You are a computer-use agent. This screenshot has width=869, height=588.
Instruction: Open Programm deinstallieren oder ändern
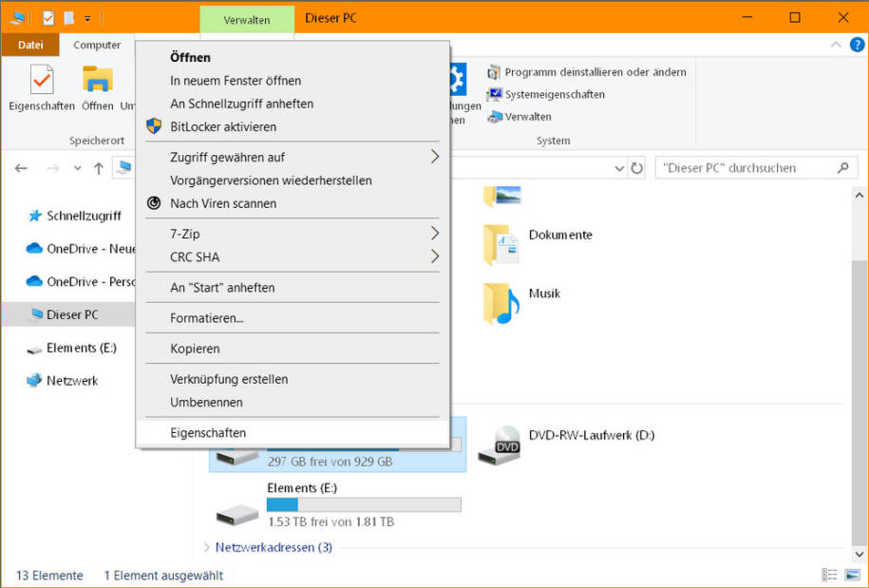587,72
